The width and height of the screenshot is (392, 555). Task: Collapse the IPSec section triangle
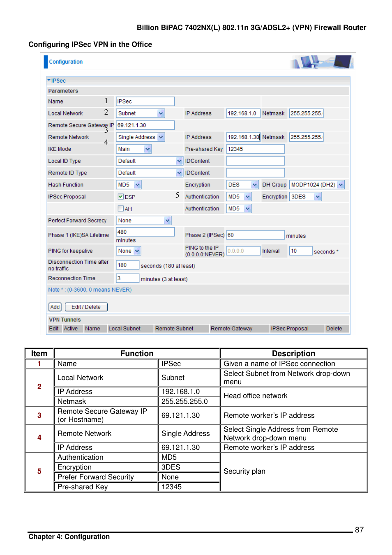pos(49,81)
